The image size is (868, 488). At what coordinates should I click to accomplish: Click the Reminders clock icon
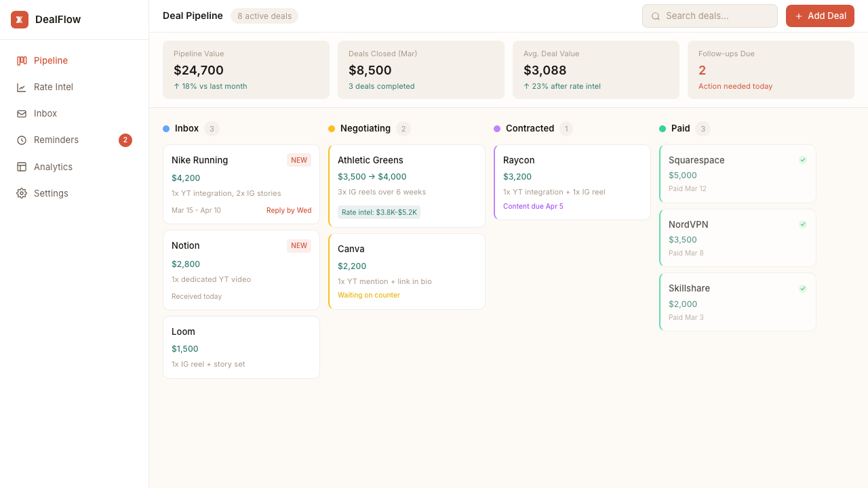22,140
